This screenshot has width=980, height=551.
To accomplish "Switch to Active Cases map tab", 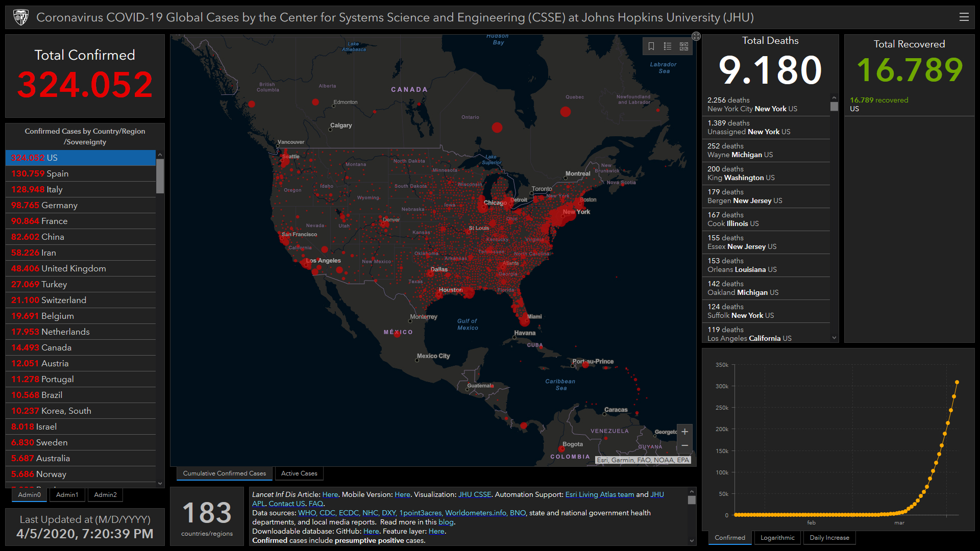I will (x=299, y=473).
